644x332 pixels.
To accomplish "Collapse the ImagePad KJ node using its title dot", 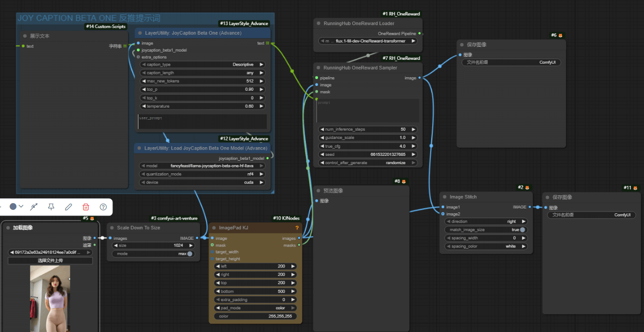I will coord(214,228).
